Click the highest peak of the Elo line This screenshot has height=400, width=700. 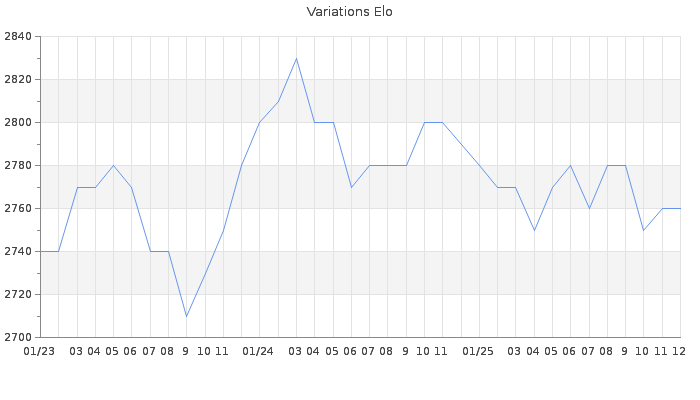[x=296, y=58]
